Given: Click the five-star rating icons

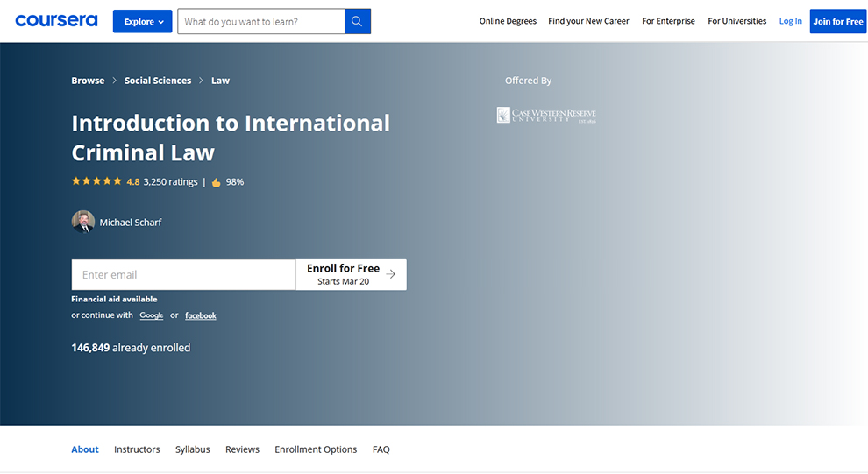Looking at the screenshot, I should 96,181.
